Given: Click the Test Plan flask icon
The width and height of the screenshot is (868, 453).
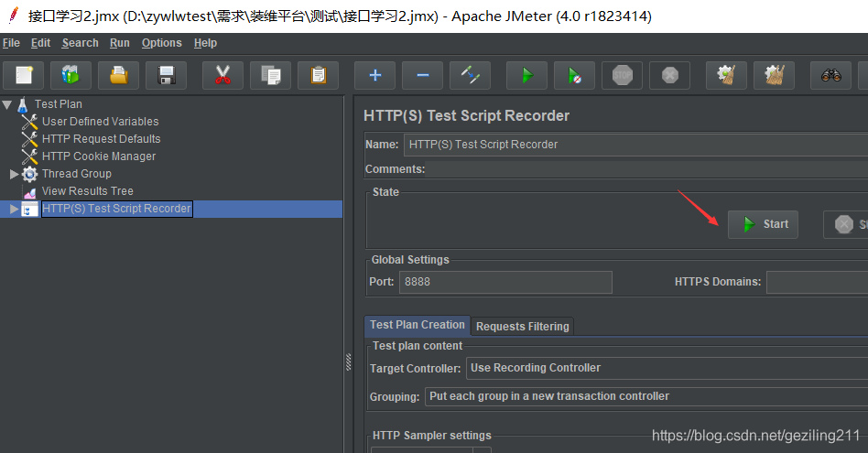Looking at the screenshot, I should tap(23, 104).
